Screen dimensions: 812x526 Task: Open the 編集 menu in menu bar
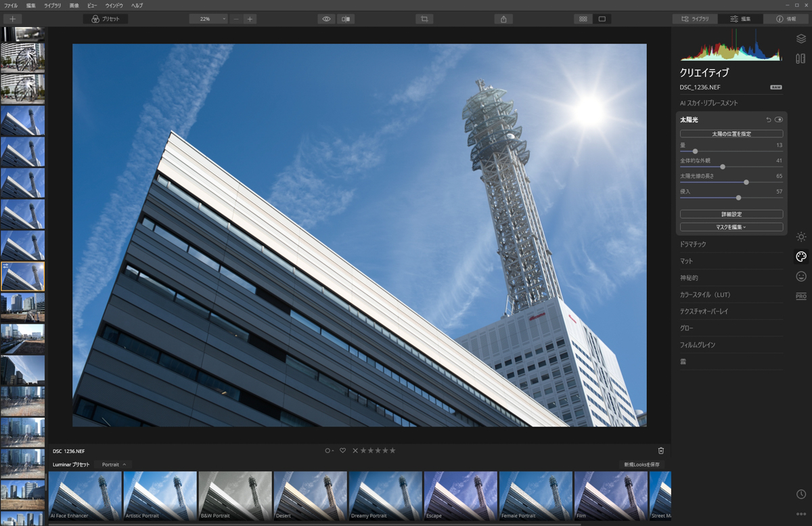click(x=31, y=5)
